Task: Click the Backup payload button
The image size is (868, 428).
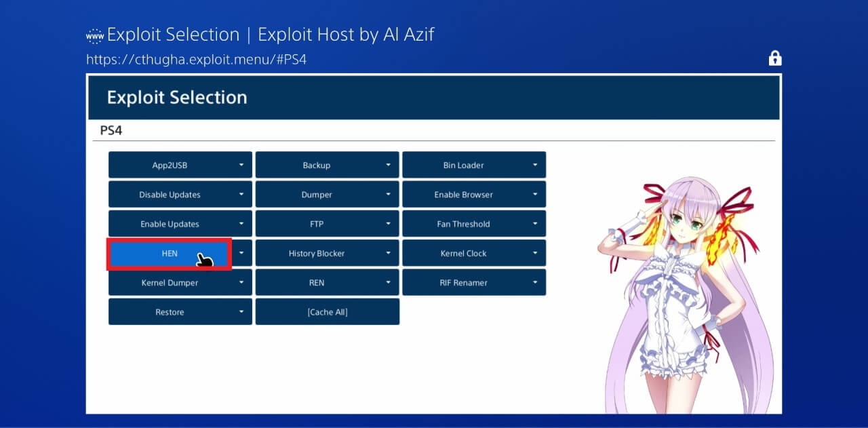Action: (316, 166)
